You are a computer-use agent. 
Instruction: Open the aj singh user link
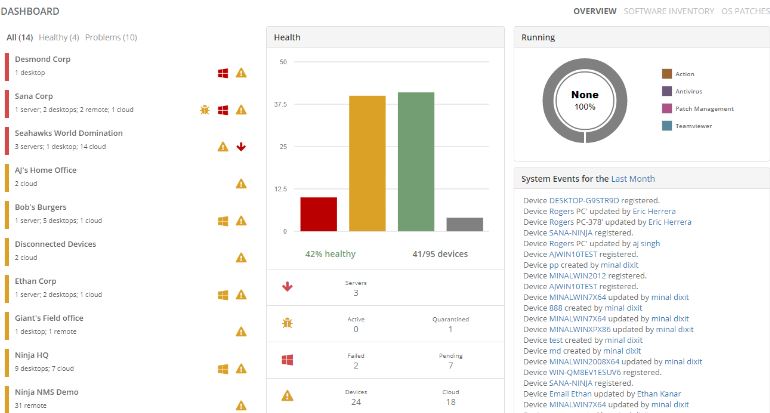point(646,244)
